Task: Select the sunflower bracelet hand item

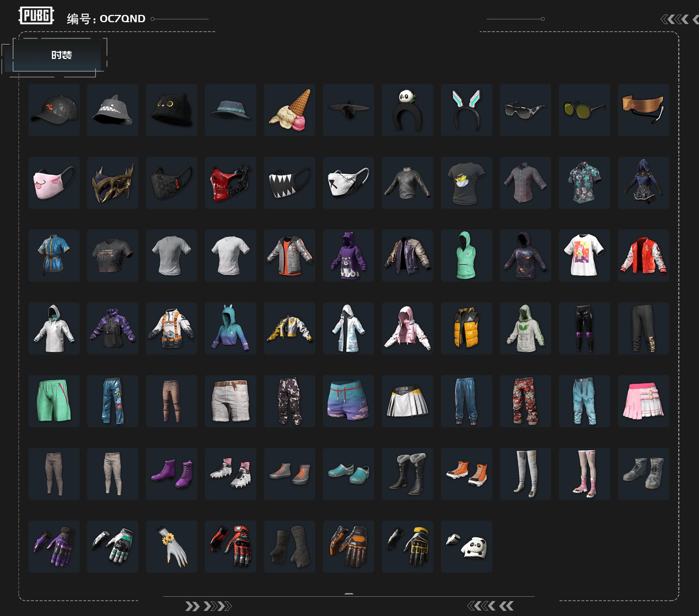Action: pyautogui.click(x=171, y=547)
